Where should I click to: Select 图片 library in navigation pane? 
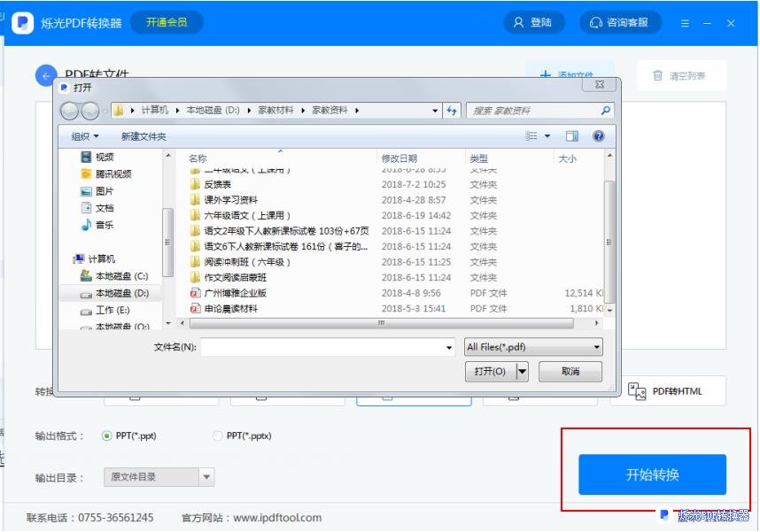coord(97,191)
